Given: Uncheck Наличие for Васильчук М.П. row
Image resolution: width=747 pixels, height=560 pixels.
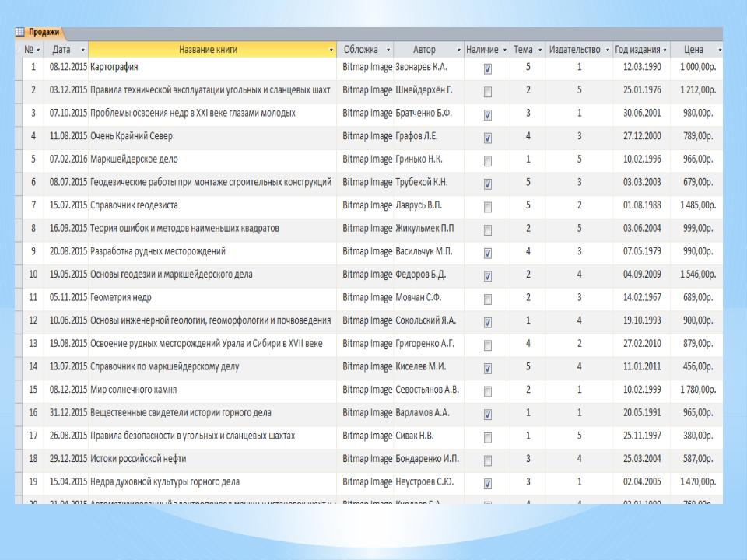Looking at the screenshot, I should [x=487, y=254].
